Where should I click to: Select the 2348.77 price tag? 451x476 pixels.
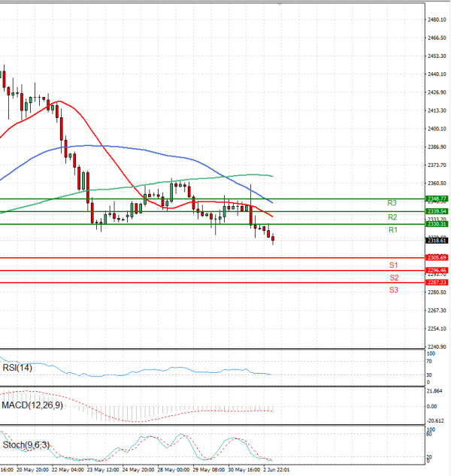point(437,199)
